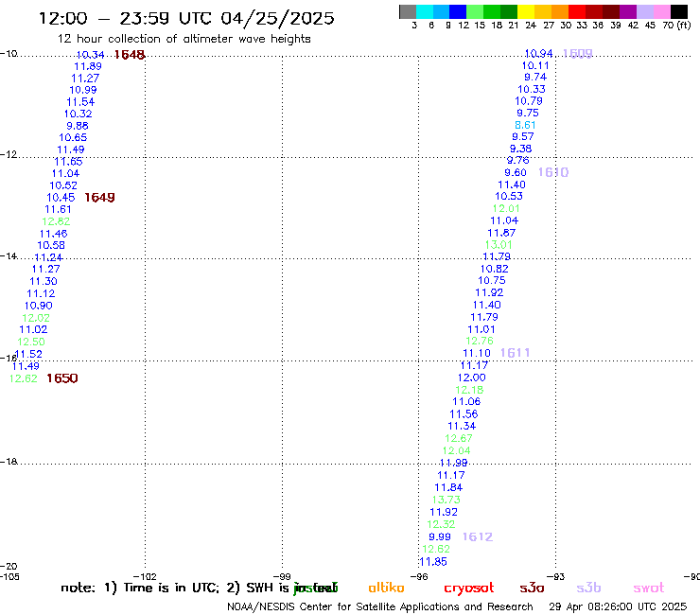
Task: Select the yellow swatch in the legend bar
Action: point(526,11)
